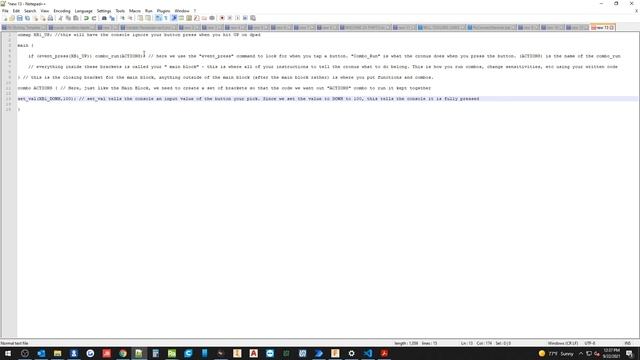Open the View menu
The image size is (640, 360).
tap(44, 11)
